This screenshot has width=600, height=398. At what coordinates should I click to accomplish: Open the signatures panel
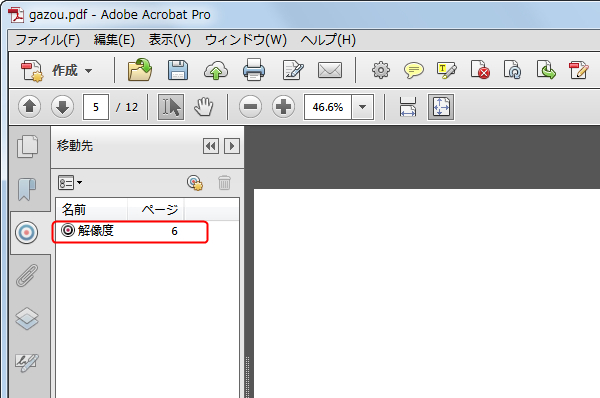point(27,362)
